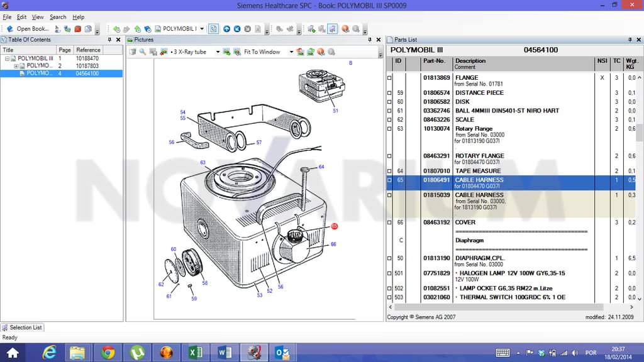Pin the Table Of Contents panel
The image size is (644, 362).
109,40
